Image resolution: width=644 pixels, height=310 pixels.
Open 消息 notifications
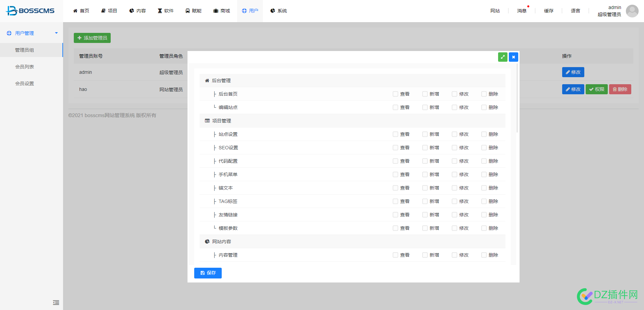(522, 11)
